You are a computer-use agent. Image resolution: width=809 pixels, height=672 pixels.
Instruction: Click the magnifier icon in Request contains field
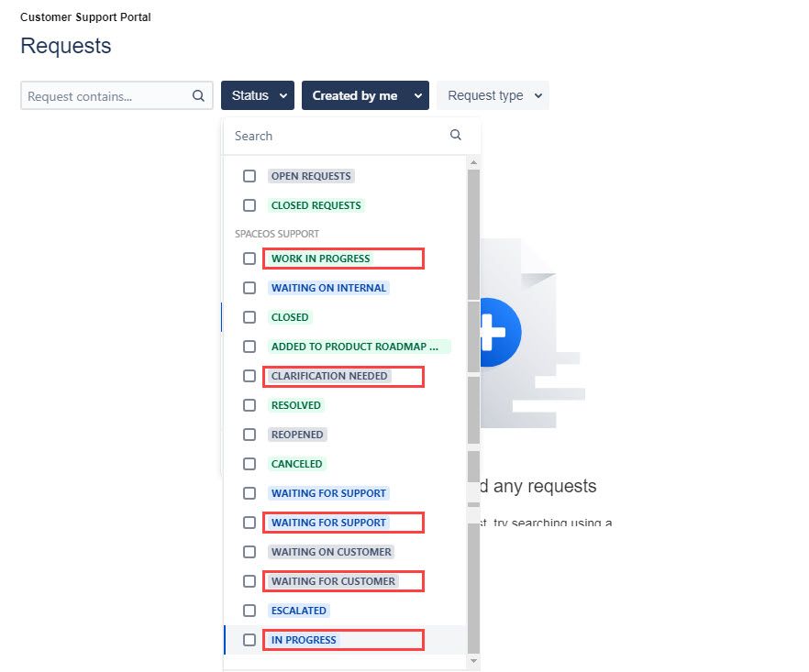(x=198, y=95)
